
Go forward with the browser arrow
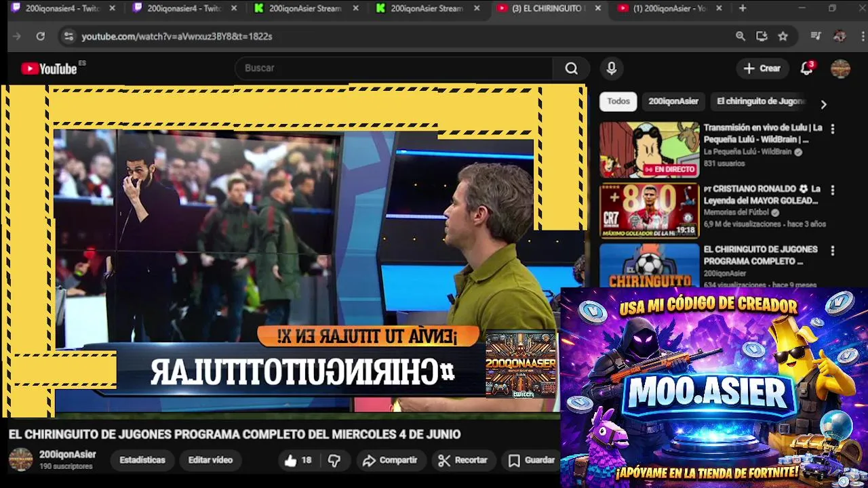pyautogui.click(x=17, y=37)
